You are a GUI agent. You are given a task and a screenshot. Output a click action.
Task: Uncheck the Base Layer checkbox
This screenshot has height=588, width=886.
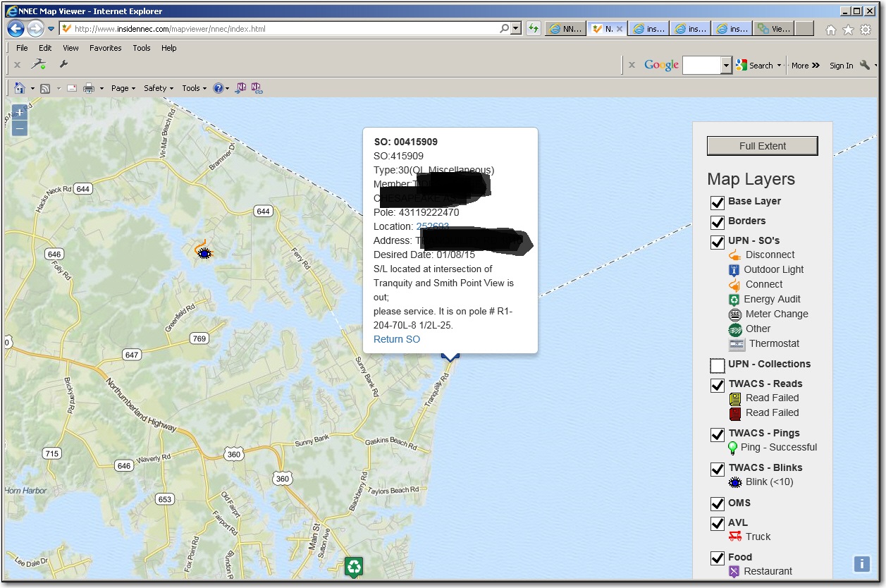point(717,202)
